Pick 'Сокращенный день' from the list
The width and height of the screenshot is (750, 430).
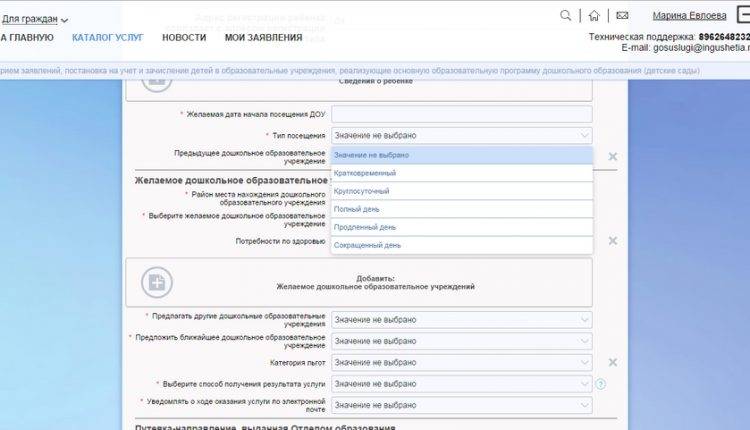(x=367, y=245)
